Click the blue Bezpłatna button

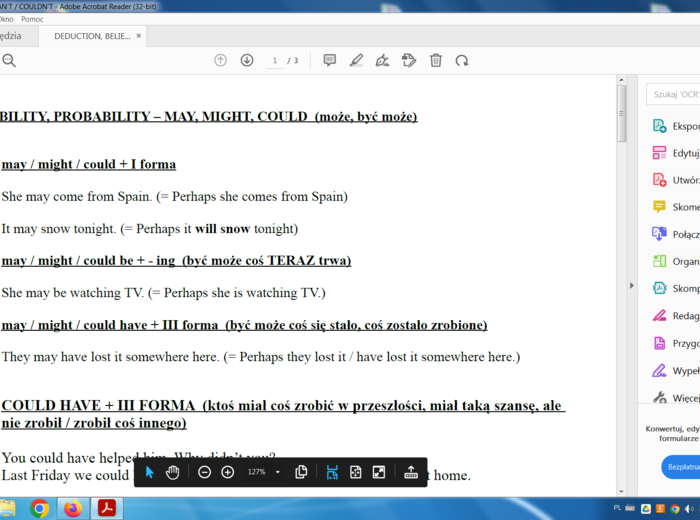pos(682,467)
